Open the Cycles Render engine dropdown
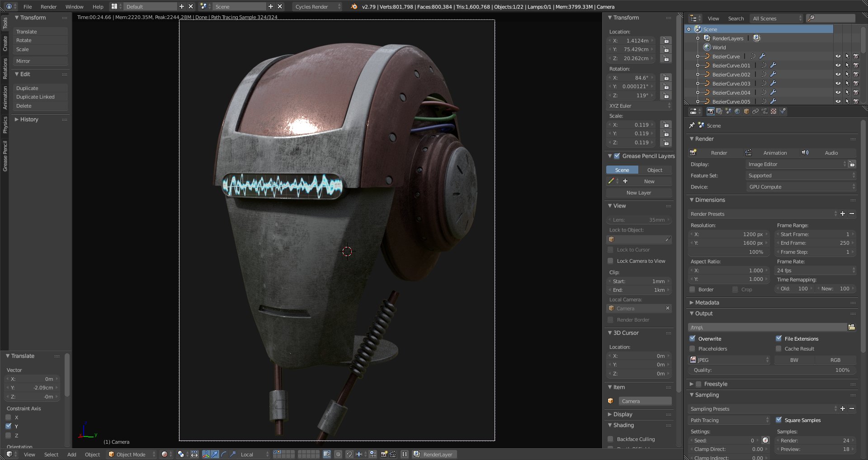The width and height of the screenshot is (868, 460). (317, 6)
